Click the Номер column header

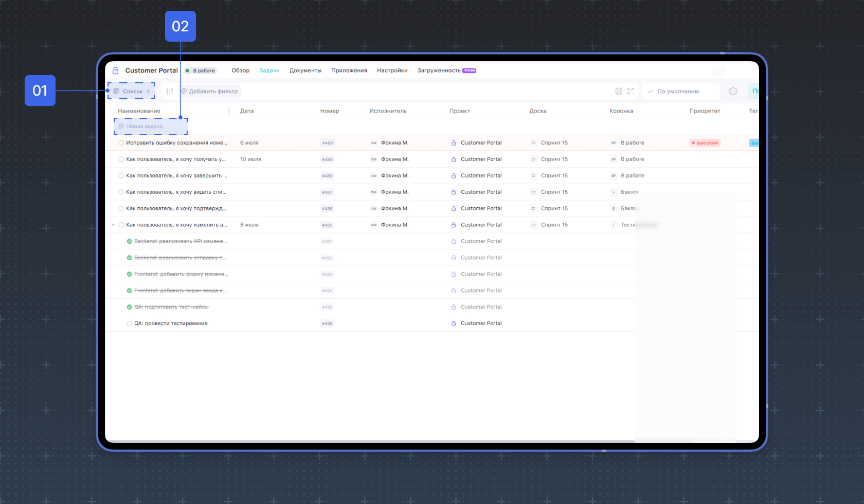pyautogui.click(x=330, y=111)
